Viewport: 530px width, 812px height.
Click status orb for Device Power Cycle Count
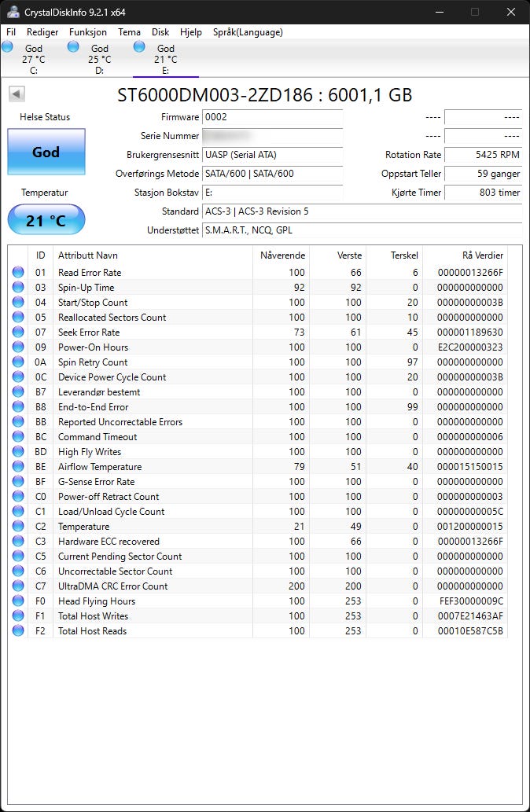[x=18, y=377]
